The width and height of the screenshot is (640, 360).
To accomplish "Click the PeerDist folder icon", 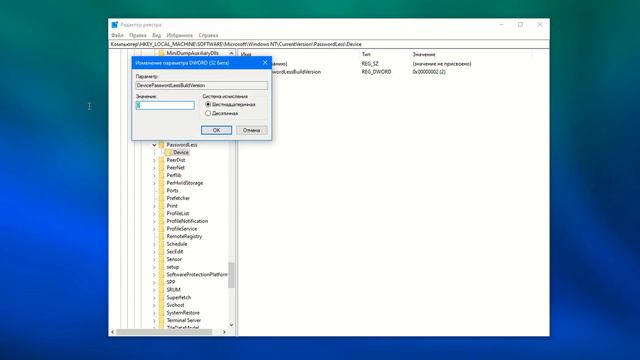I will pyautogui.click(x=162, y=160).
